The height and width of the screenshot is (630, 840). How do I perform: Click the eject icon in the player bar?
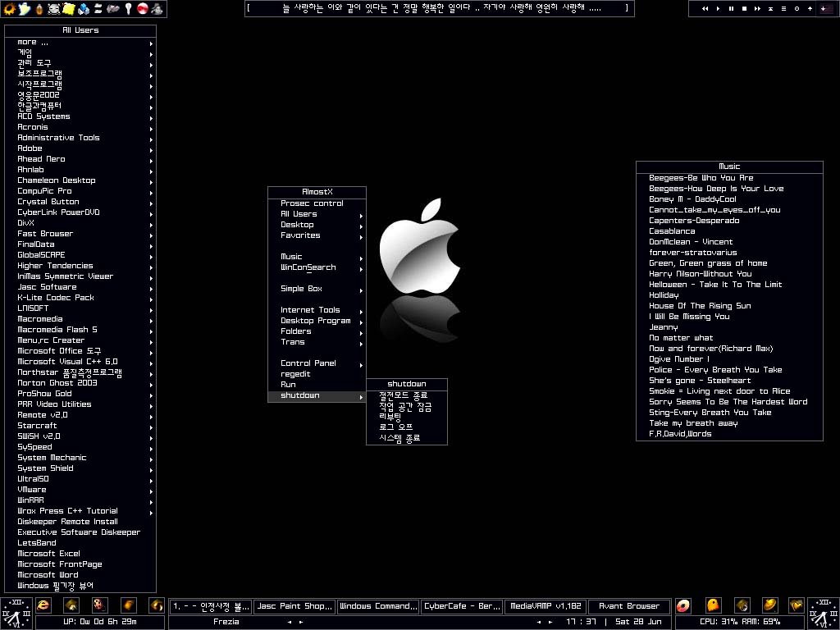coord(770,8)
